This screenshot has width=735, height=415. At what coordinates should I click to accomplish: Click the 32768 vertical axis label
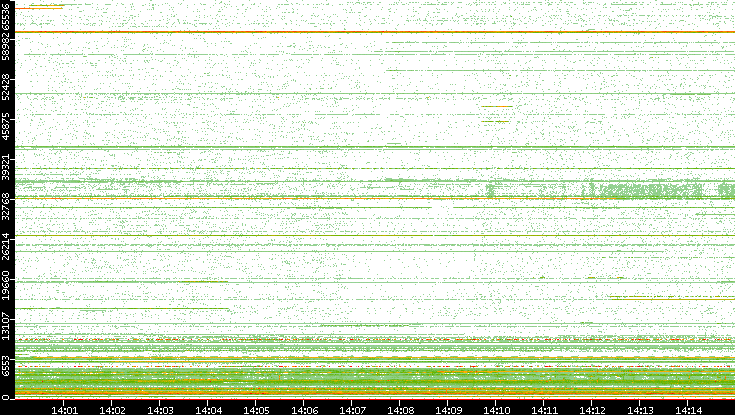click(x=6, y=207)
